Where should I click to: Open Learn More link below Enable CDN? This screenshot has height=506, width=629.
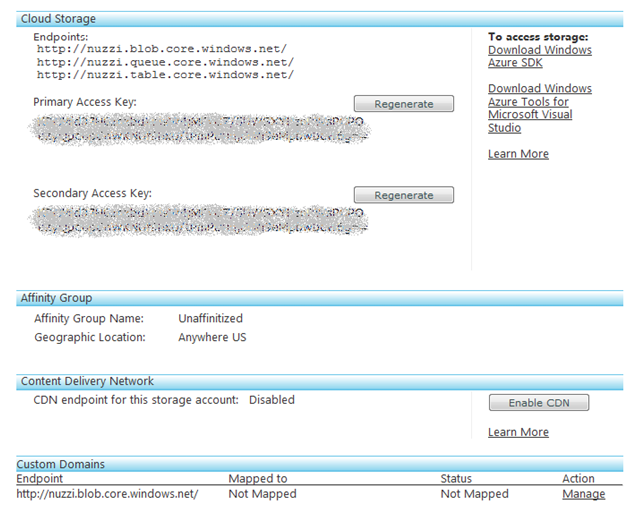tap(518, 432)
